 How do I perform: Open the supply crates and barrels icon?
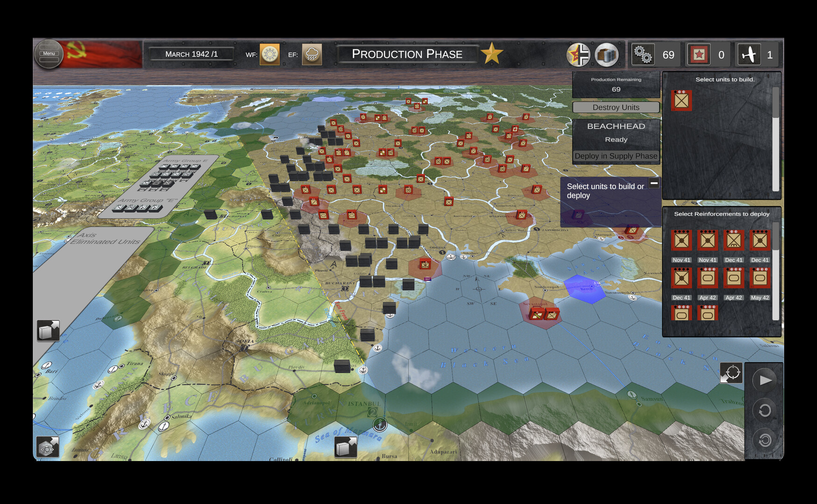[x=606, y=55]
